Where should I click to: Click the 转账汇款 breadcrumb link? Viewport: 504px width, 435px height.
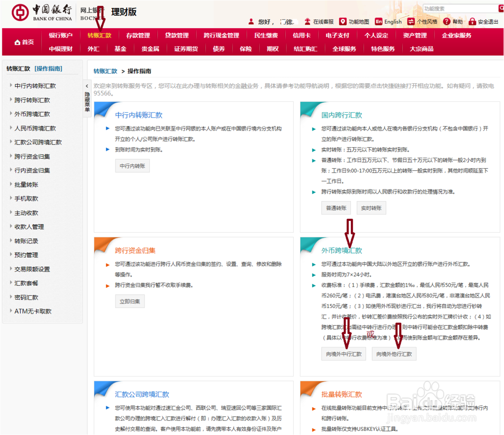coord(105,71)
